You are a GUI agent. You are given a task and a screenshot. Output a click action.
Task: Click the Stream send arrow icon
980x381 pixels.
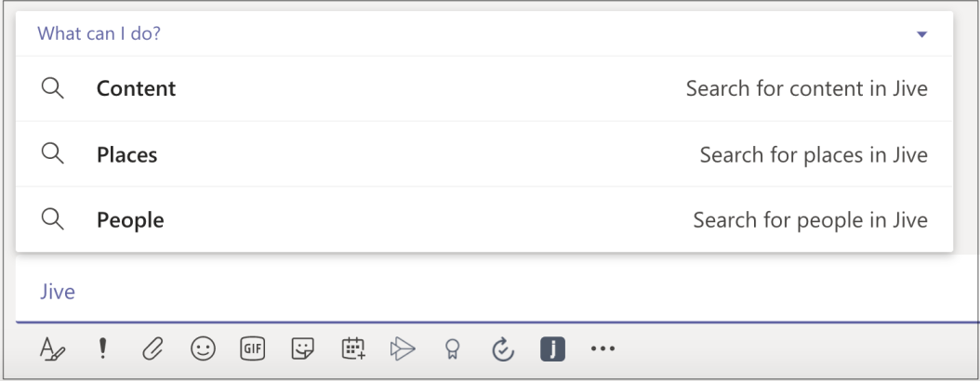tap(404, 349)
